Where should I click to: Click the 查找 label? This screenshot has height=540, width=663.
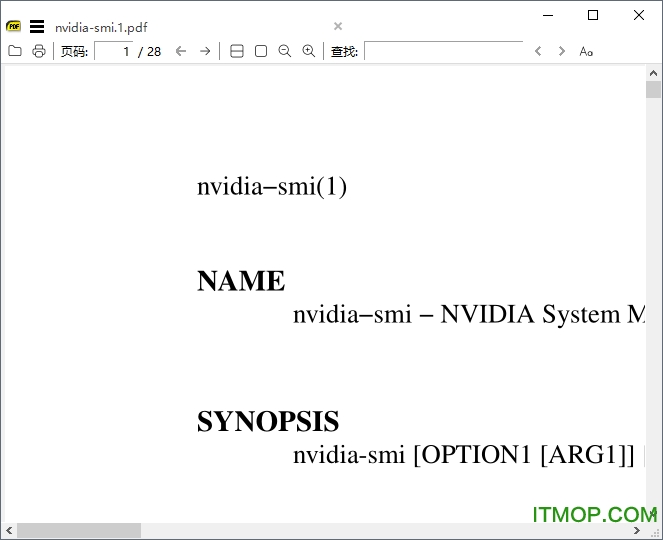344,52
